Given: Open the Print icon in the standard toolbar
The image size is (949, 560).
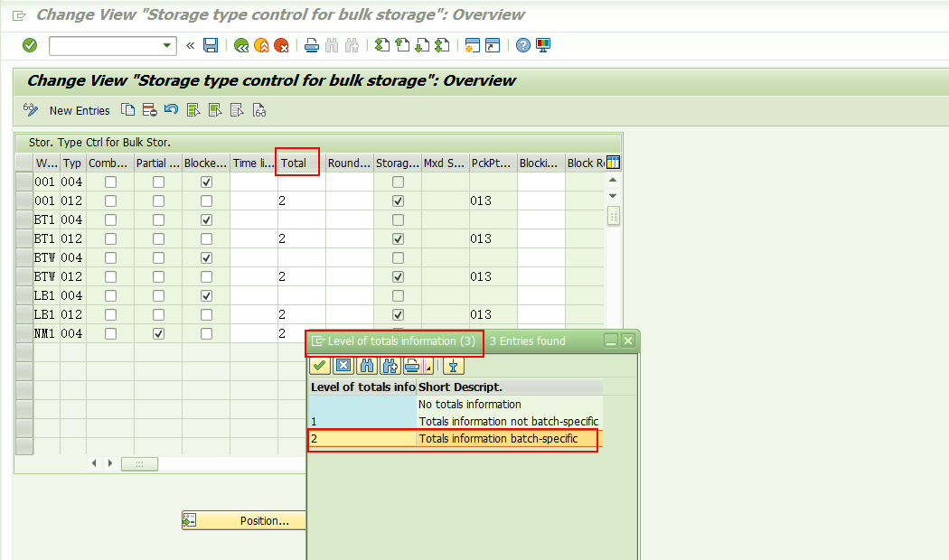Looking at the screenshot, I should click(x=311, y=45).
